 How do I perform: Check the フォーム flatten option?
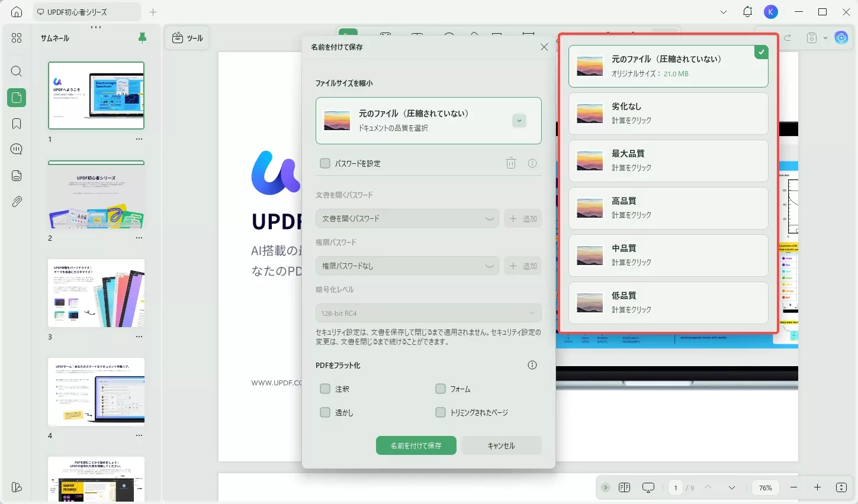(x=440, y=389)
